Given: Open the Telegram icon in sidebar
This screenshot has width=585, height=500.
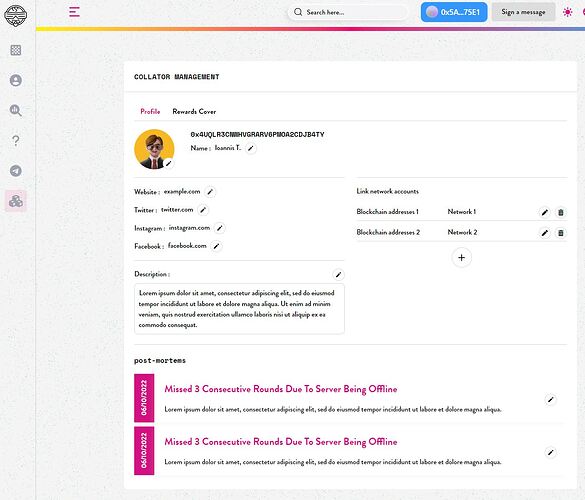Looking at the screenshot, I should point(16,171).
